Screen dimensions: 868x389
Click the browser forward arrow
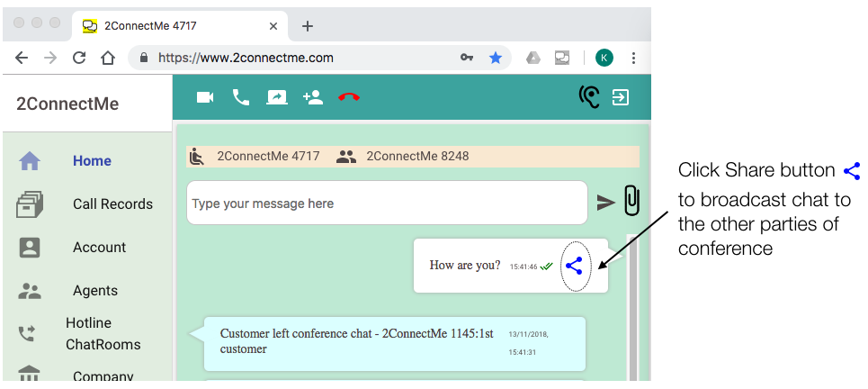coord(50,58)
